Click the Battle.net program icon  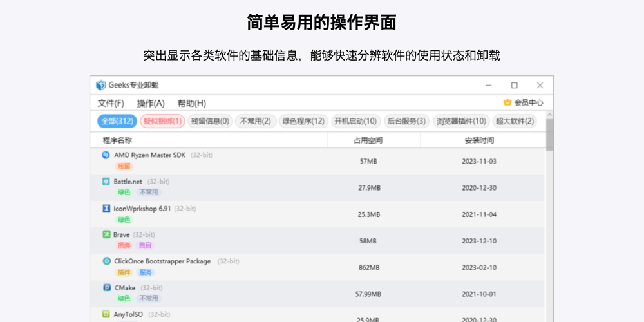pos(106,182)
